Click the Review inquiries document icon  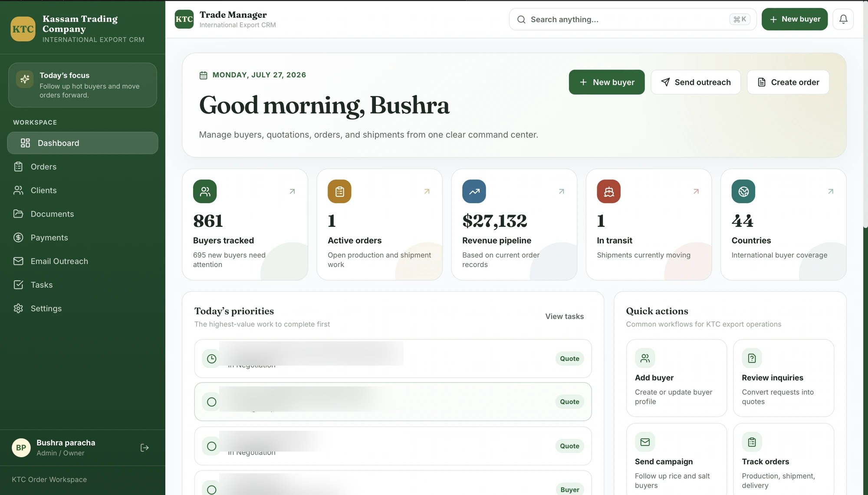pyautogui.click(x=752, y=358)
